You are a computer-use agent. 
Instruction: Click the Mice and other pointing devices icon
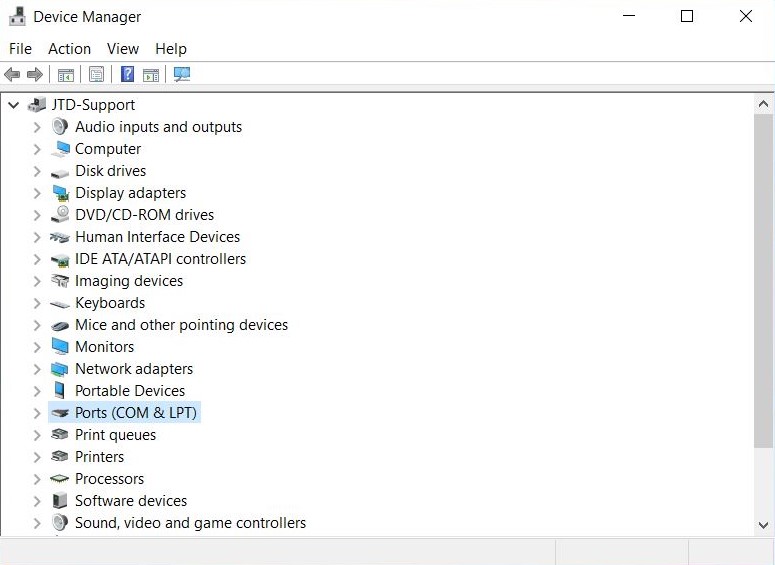coord(60,325)
